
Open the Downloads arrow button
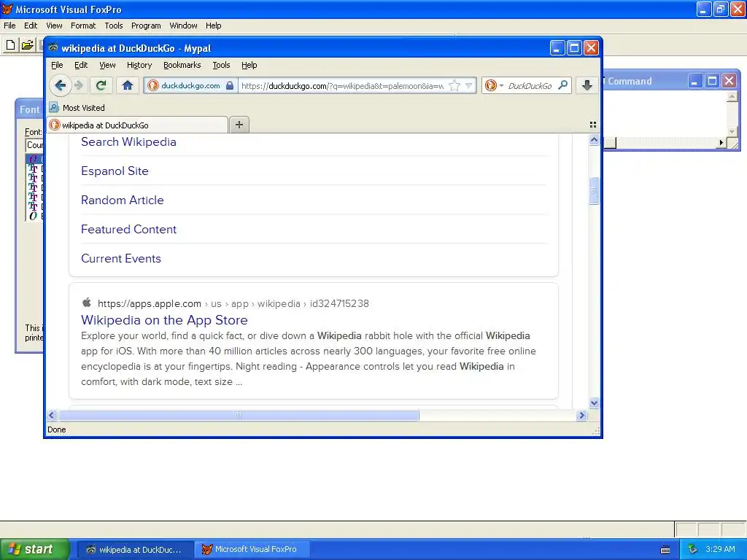point(587,85)
